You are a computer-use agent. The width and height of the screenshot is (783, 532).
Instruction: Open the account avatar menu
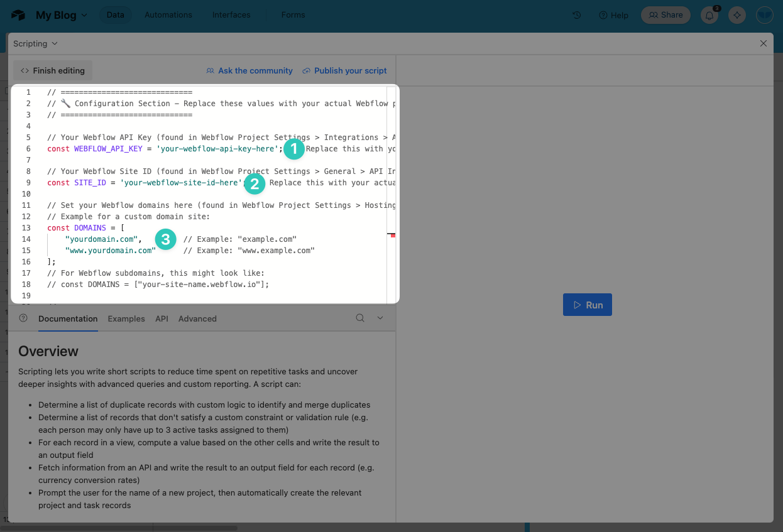pyautogui.click(x=764, y=15)
